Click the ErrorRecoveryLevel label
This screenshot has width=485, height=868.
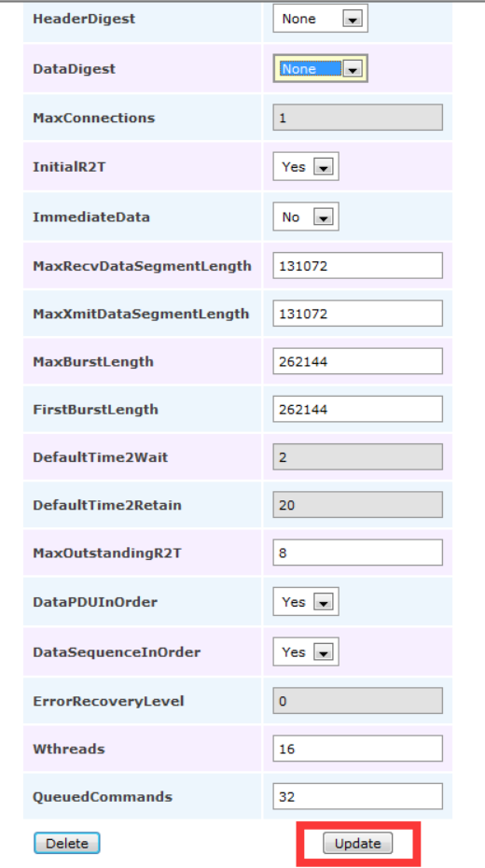108,701
